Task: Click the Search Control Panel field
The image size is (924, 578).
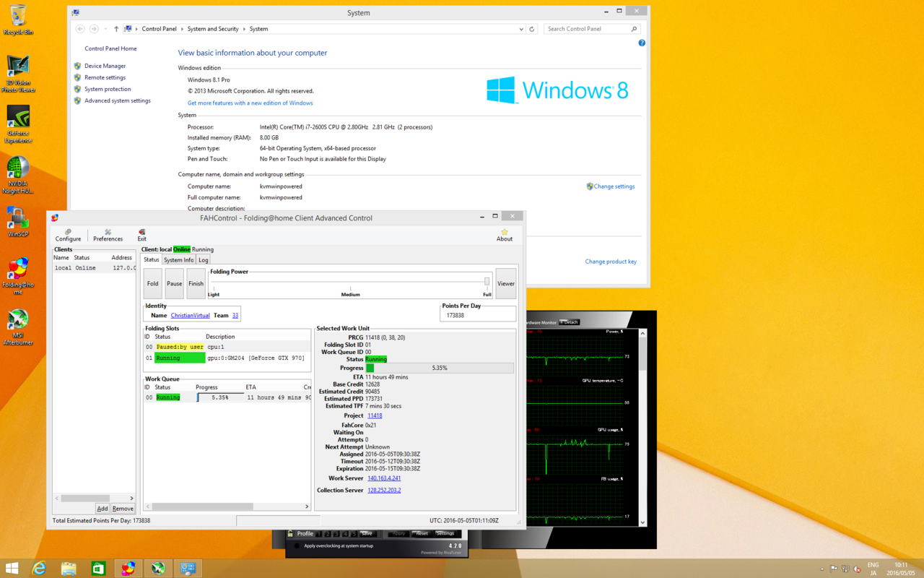Action: (x=592, y=29)
